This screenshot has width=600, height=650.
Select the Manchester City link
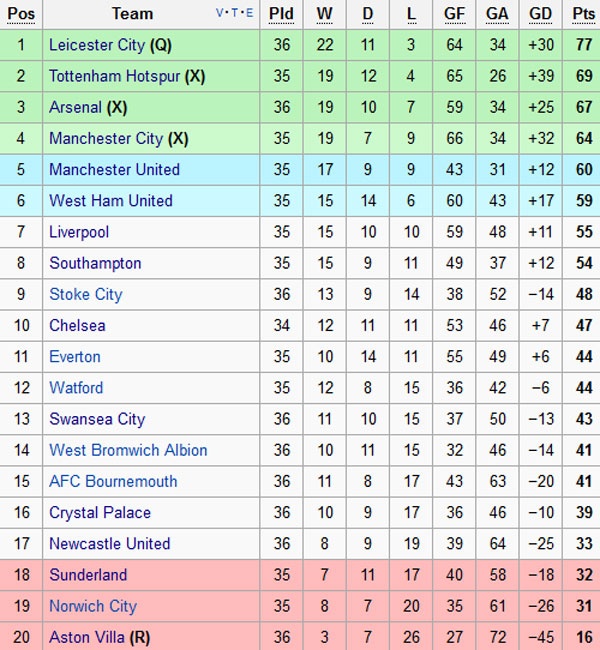pos(105,138)
